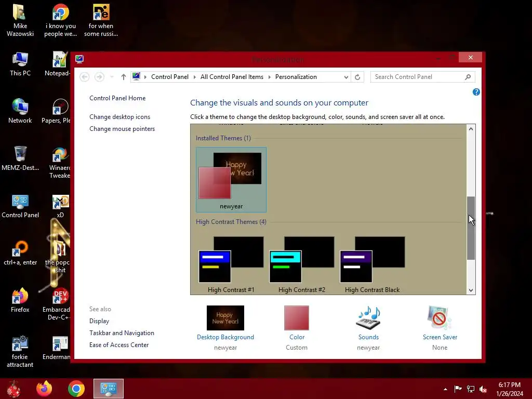Click the muted volume tray icon
The width and height of the screenshot is (532, 399).
click(x=483, y=389)
